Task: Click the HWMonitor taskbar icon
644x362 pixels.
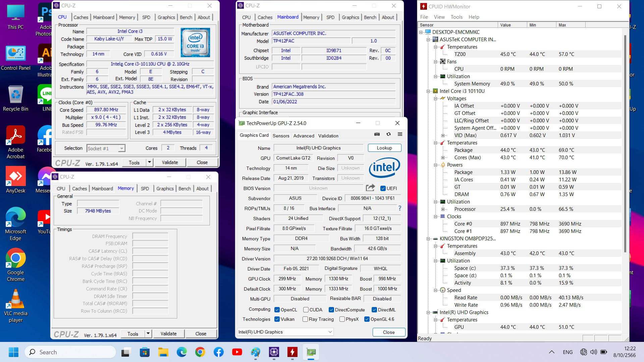Action: tap(292, 352)
